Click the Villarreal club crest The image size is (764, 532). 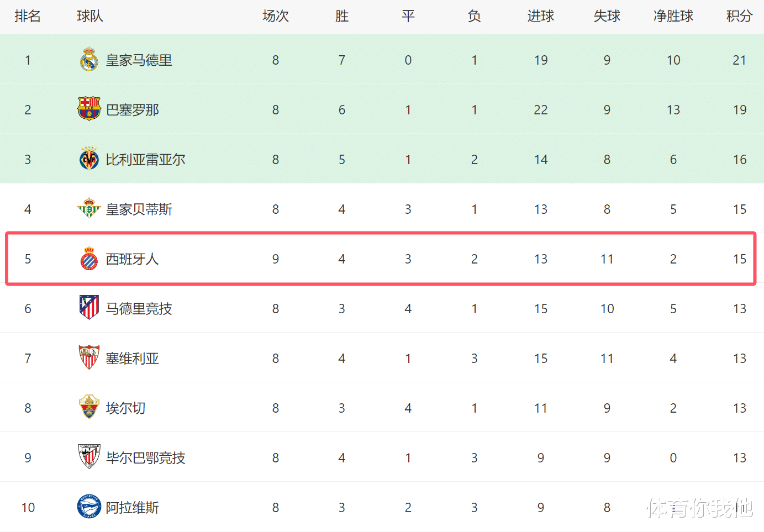(89, 159)
